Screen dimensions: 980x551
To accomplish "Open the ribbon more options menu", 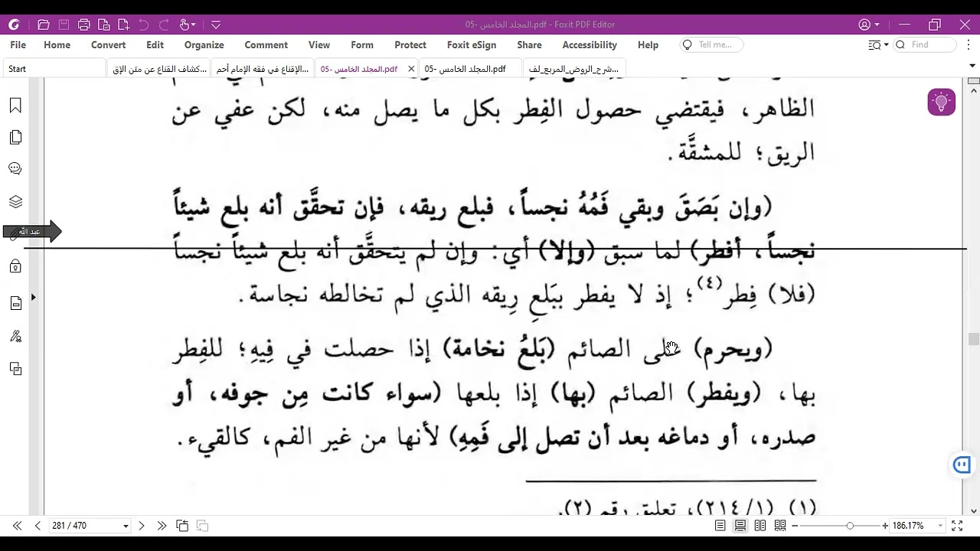I will coord(967,45).
